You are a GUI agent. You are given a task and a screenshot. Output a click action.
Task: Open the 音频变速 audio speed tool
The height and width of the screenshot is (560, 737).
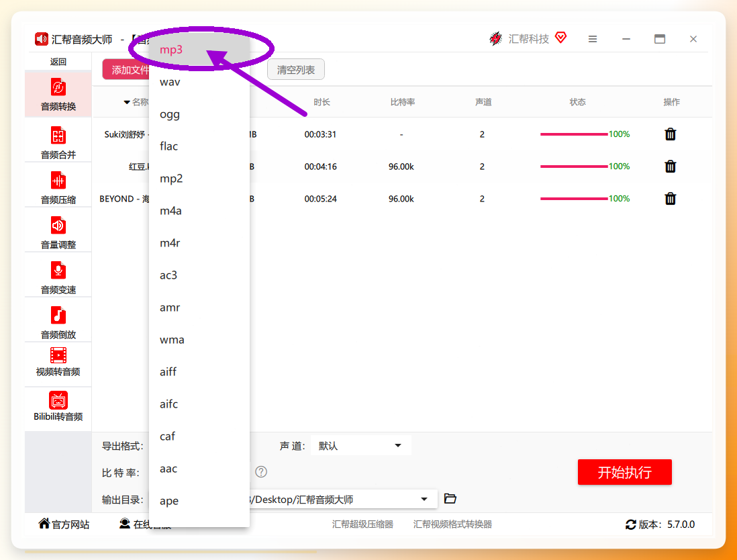[58, 278]
